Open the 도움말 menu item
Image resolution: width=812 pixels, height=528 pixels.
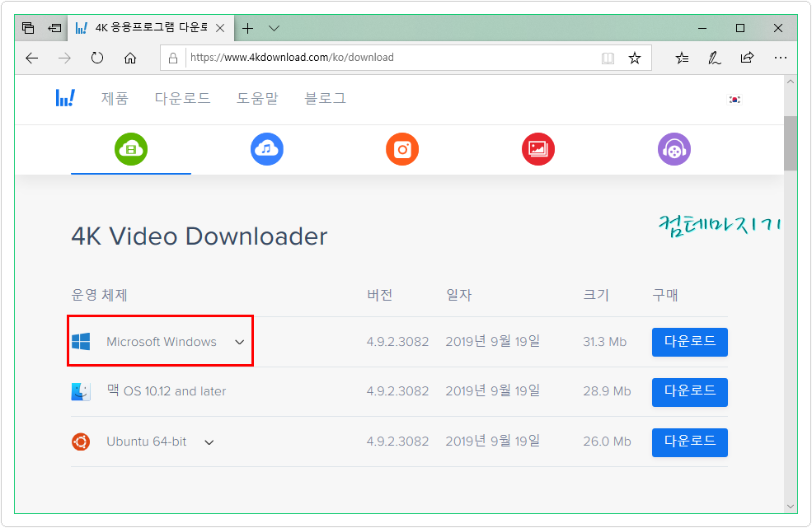[257, 98]
